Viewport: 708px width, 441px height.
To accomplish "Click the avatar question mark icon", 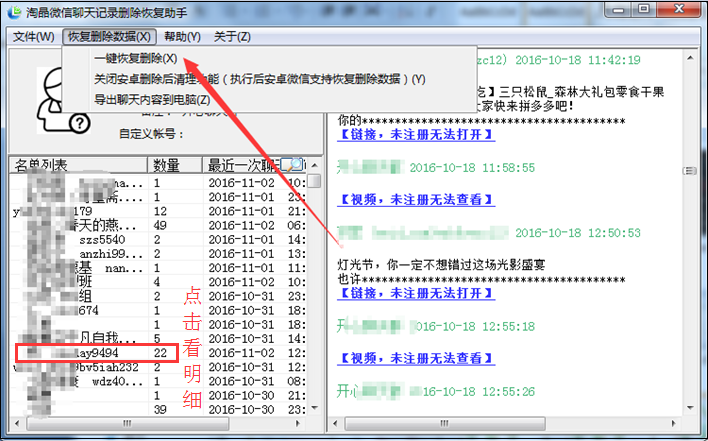I will click(79, 123).
